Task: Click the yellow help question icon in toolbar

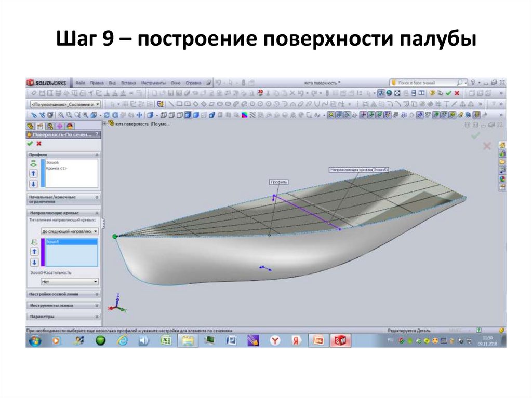Action: pyautogui.click(x=432, y=93)
